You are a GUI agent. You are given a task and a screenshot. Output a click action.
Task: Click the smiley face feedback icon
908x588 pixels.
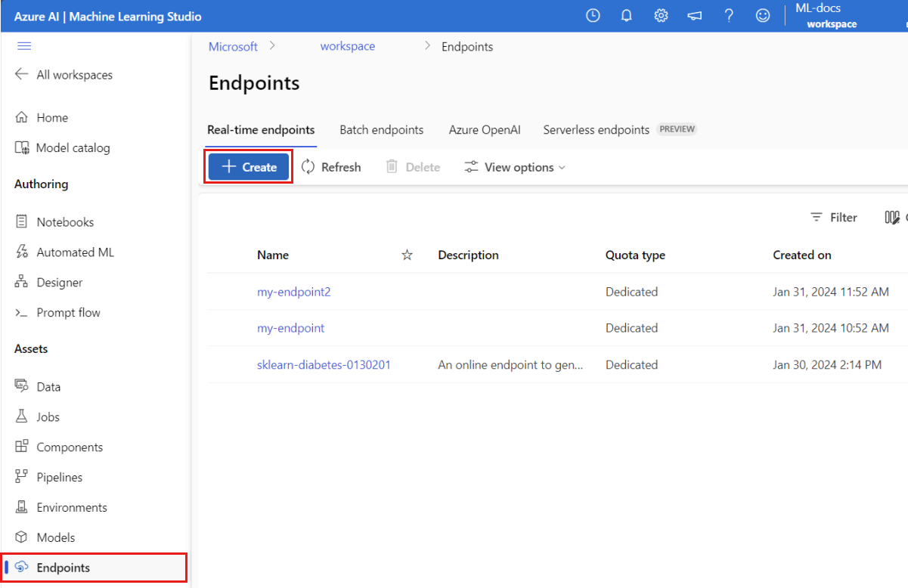[x=764, y=16]
